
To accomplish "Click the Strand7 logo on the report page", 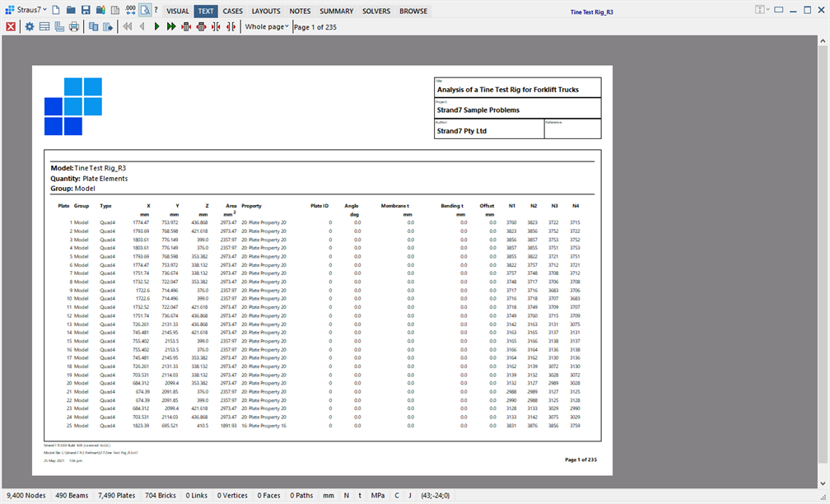I will 73,106.
